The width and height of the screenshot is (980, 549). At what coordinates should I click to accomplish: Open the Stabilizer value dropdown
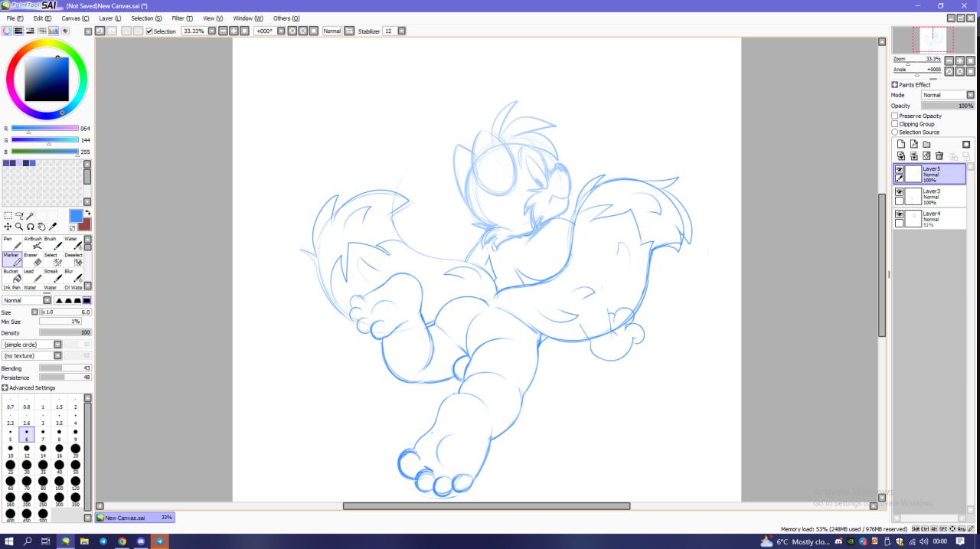pos(402,31)
